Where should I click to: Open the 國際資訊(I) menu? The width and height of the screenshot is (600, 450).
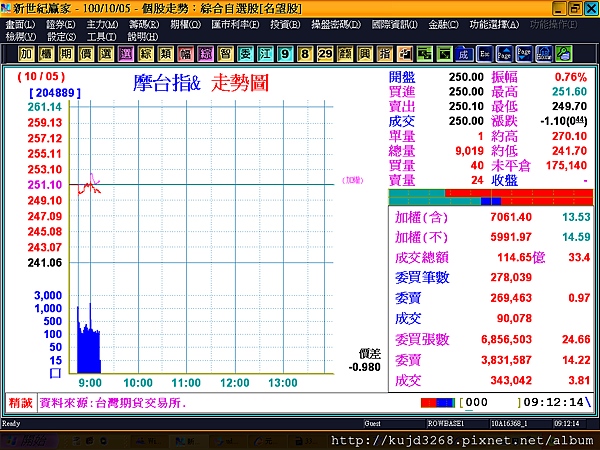pos(395,24)
